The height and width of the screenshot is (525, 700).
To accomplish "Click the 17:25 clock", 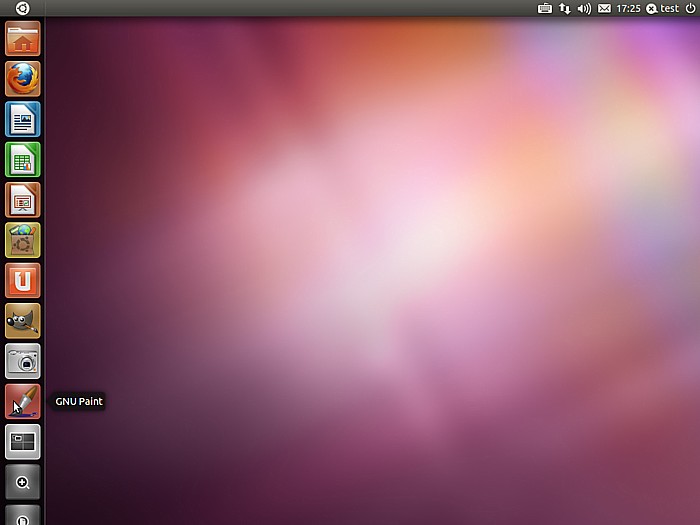I will (x=628, y=8).
